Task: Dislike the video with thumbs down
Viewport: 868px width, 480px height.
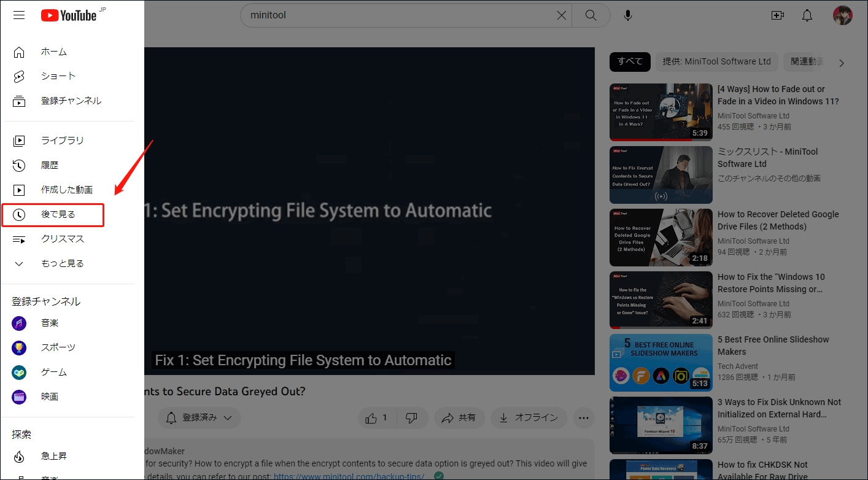Action: (413, 418)
